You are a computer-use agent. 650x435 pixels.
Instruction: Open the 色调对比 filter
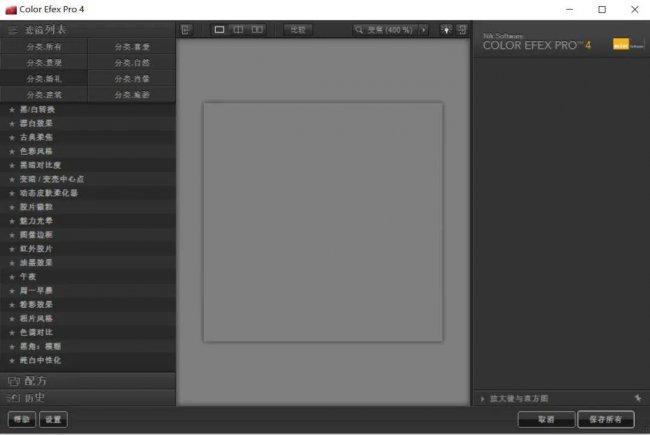(x=36, y=332)
